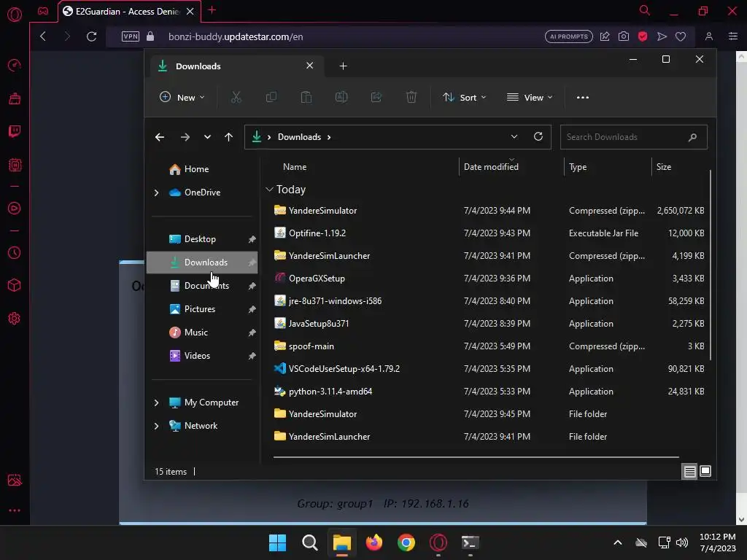Click the Delete trash icon in Explorer toolbar
747x560 pixels.
pyautogui.click(x=411, y=97)
